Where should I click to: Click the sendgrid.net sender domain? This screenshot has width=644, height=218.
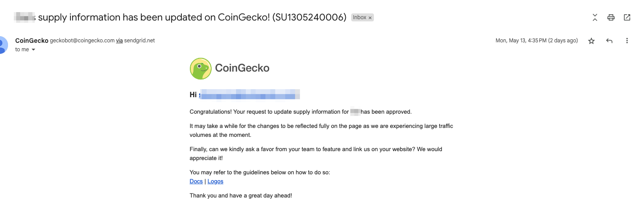[139, 41]
